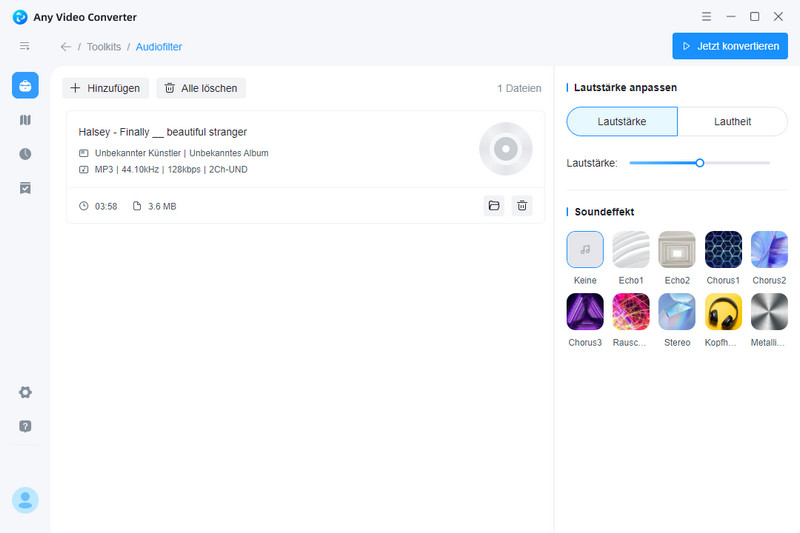The height and width of the screenshot is (533, 800).
Task: Switch to the Lautheit tab
Action: 733,121
